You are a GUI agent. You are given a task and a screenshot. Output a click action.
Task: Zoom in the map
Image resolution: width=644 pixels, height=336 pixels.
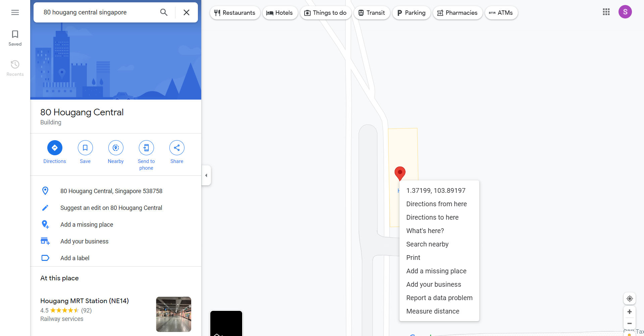tap(630, 312)
